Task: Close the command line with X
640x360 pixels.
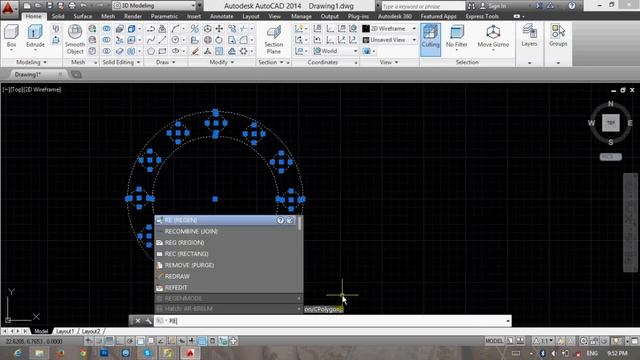Action: 138,321
